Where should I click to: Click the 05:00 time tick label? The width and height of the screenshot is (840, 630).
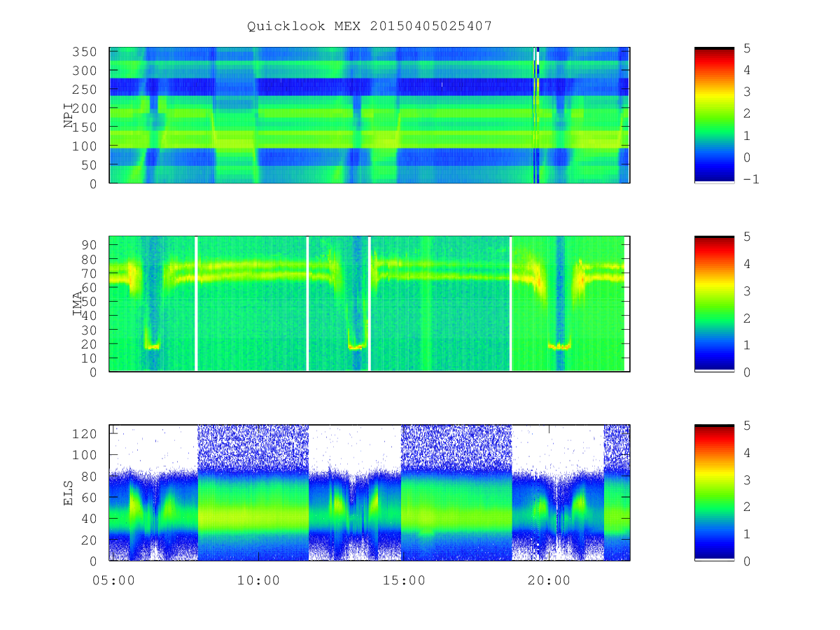pyautogui.click(x=113, y=580)
